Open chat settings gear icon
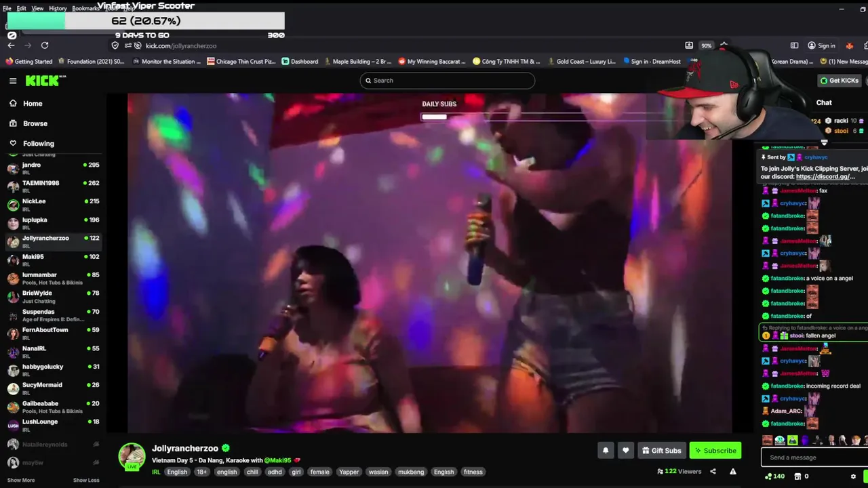Viewport: 868px width, 488px height. (853, 476)
